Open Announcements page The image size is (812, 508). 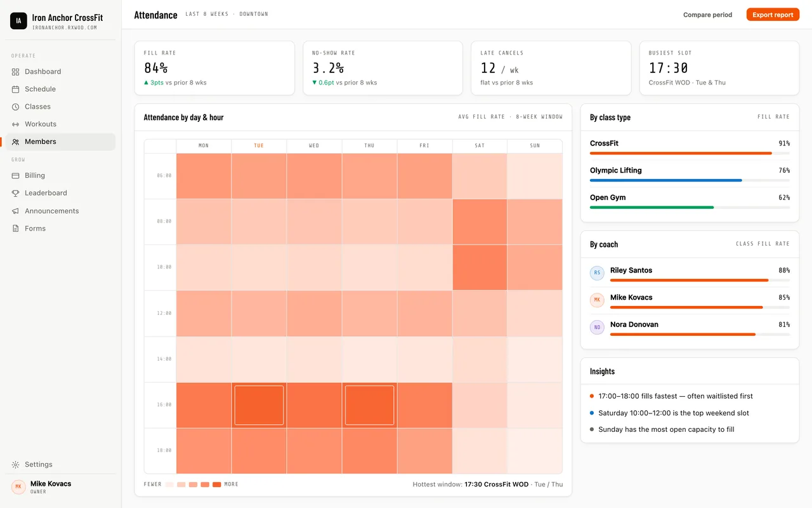pos(61,211)
